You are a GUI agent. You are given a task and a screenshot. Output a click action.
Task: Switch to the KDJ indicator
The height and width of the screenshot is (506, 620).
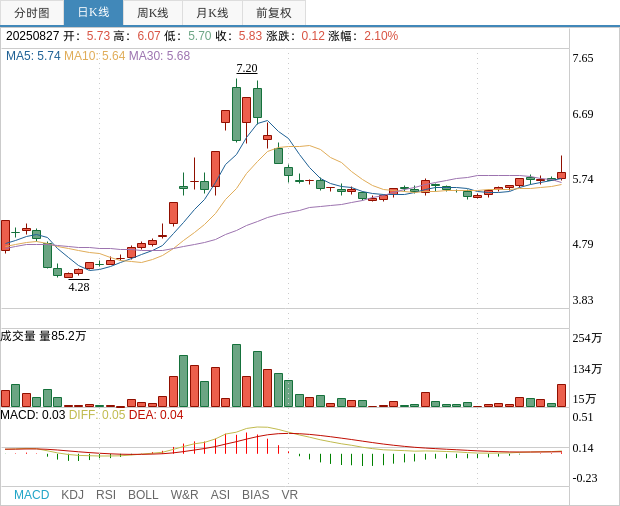point(72,495)
